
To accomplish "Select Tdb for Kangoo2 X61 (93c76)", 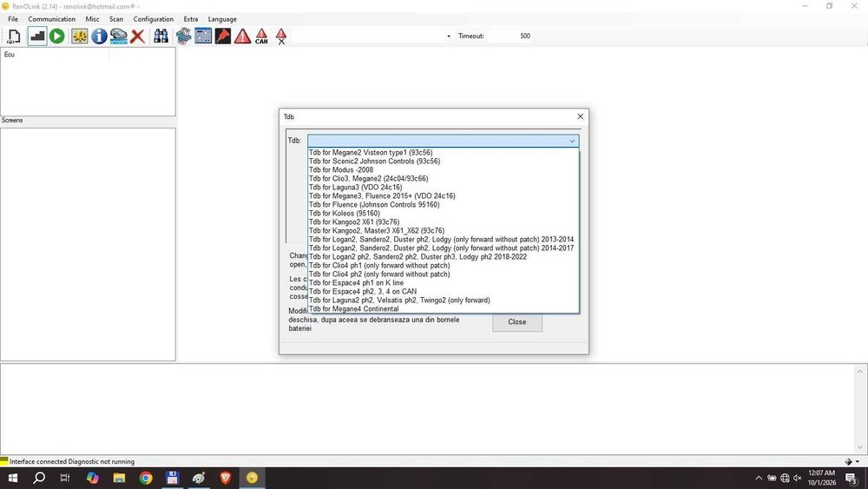I will click(x=444, y=222).
